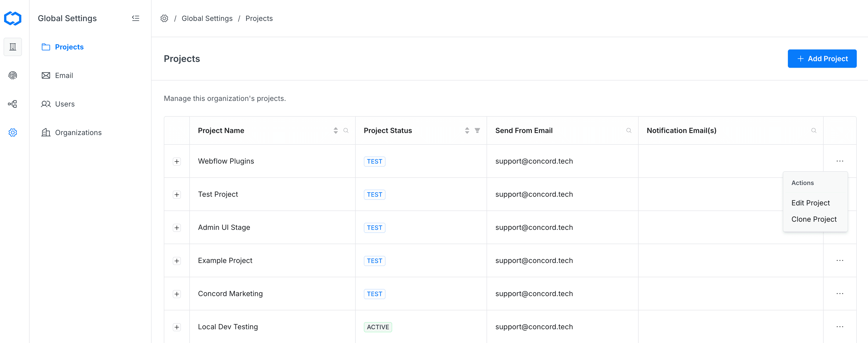Image resolution: width=868 pixels, height=343 pixels.
Task: Open the building icon in left rail
Action: click(x=13, y=47)
